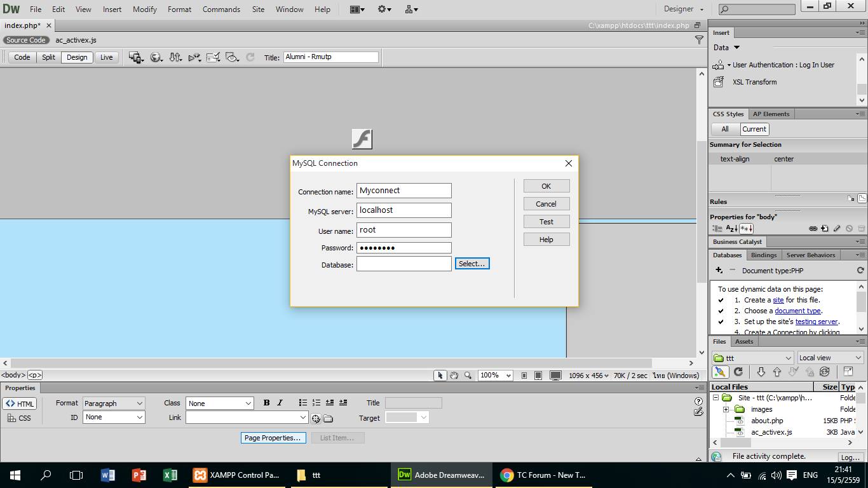Apply bold formatting in Properties
Image resolution: width=868 pixels, height=488 pixels.
pyautogui.click(x=266, y=403)
